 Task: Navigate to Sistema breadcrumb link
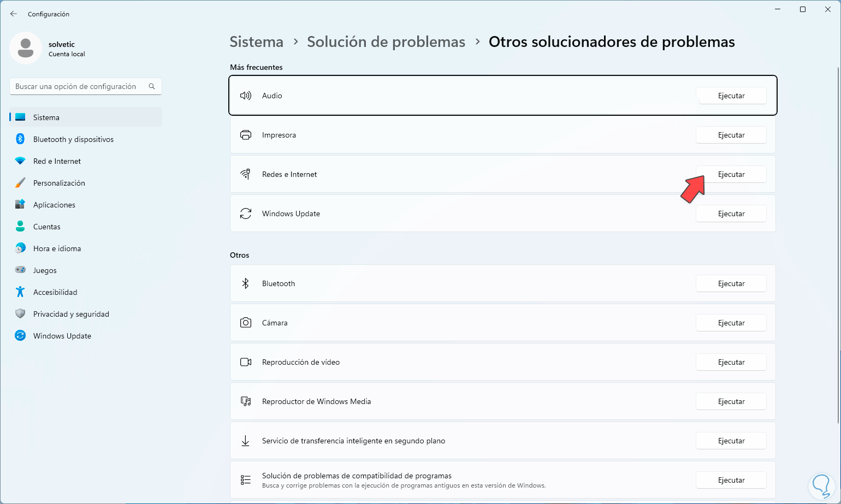pos(256,42)
